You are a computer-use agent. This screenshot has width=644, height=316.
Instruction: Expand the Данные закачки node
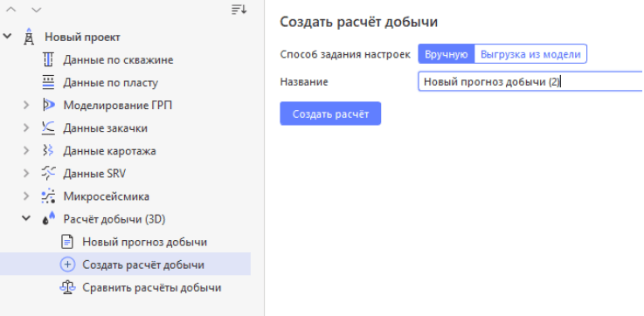click(x=26, y=128)
